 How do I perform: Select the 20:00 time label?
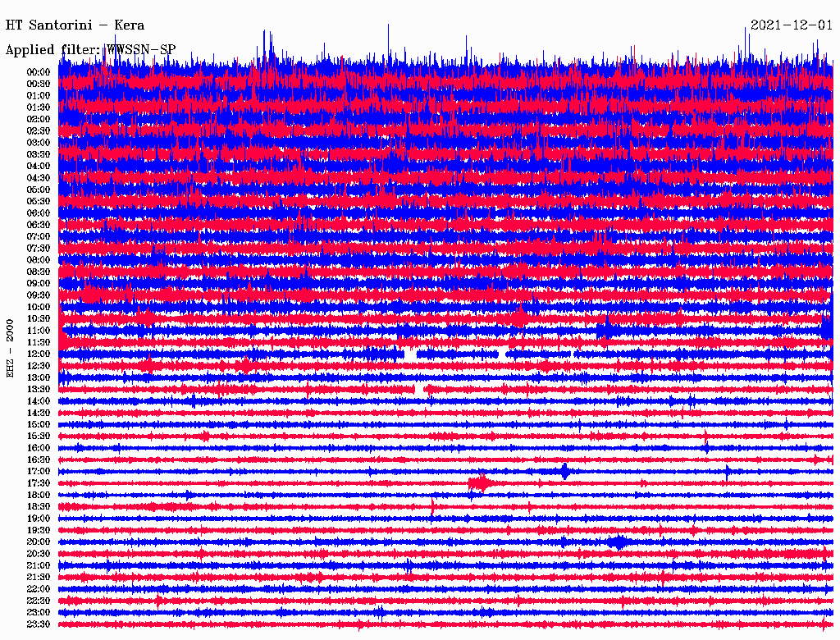39,542
